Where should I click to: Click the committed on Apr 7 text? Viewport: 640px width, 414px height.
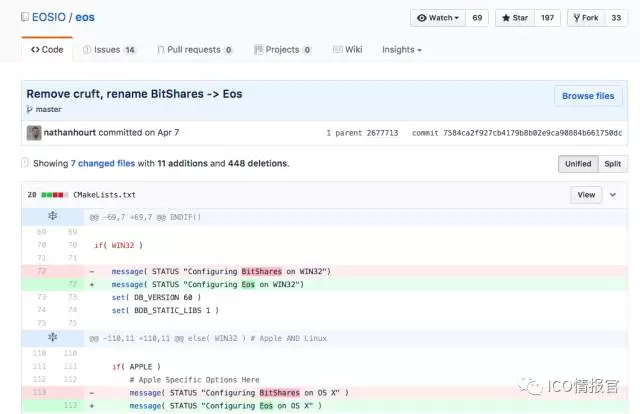(139, 133)
